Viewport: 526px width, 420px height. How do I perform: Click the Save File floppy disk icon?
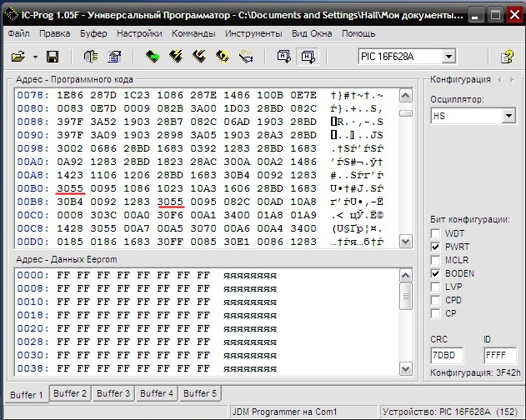pos(52,57)
